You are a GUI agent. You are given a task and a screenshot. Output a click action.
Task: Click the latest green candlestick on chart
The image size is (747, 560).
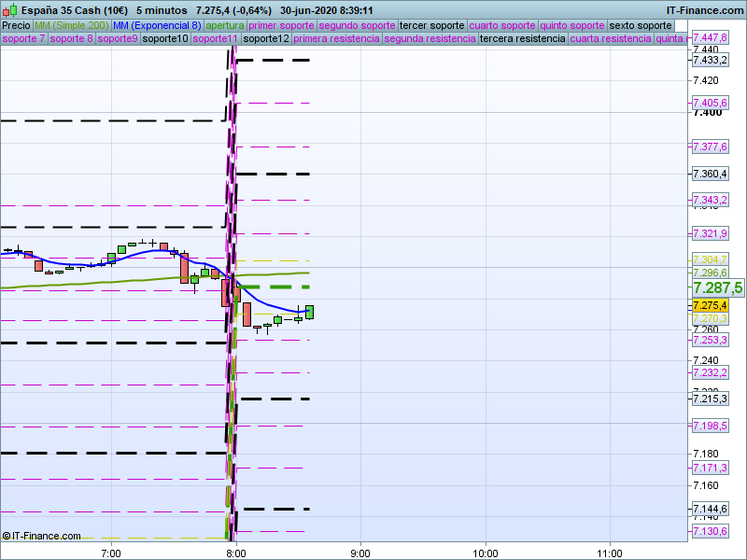click(x=310, y=312)
